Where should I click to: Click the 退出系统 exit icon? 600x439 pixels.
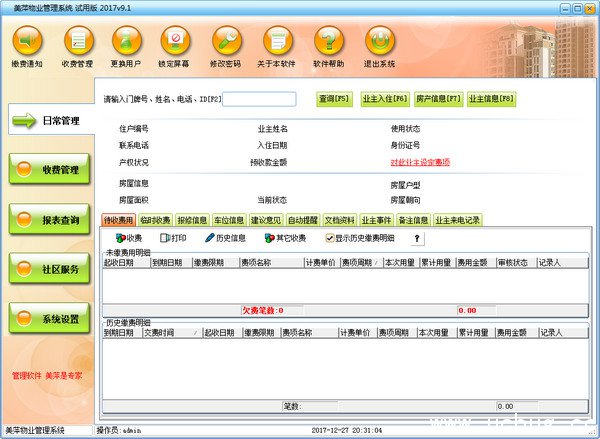tap(377, 40)
